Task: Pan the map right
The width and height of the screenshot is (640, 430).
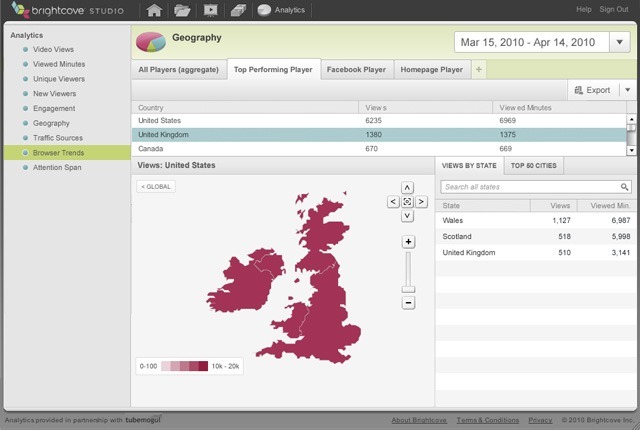Action: pos(421,202)
